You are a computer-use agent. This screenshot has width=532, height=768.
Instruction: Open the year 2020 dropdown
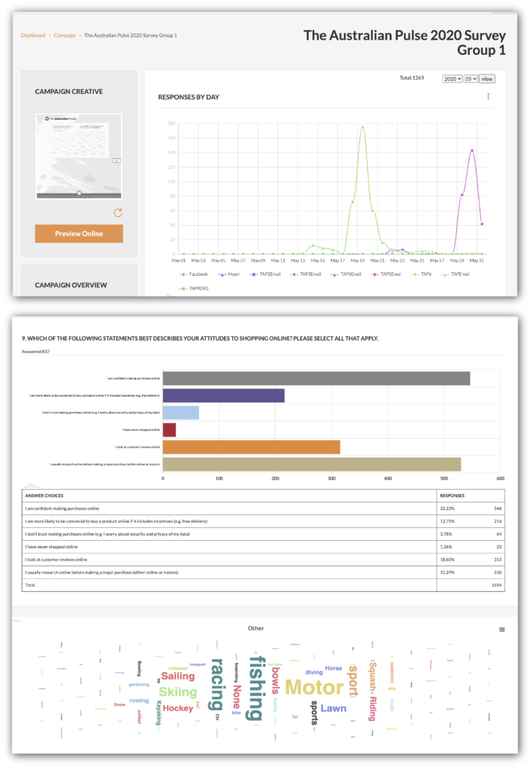pos(452,79)
